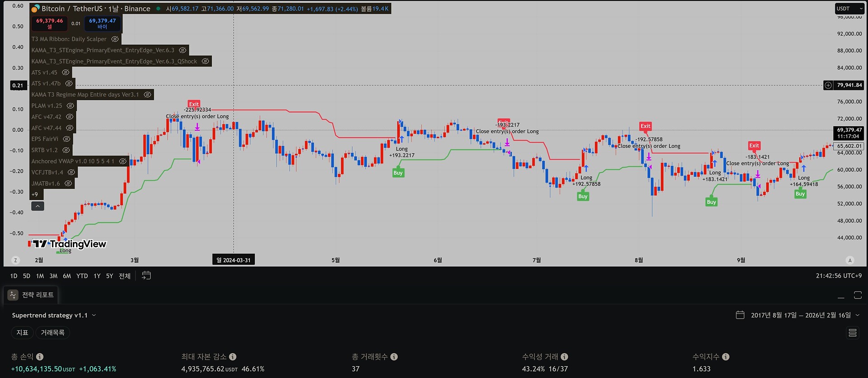Toggle visibility of AFC v47.44
The image size is (868, 378).
click(x=70, y=128)
